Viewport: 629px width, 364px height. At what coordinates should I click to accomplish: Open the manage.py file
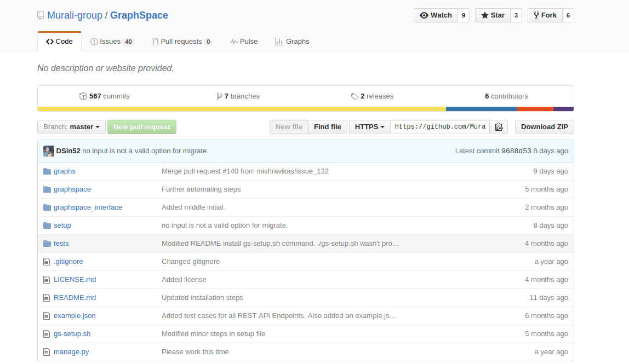pyautogui.click(x=71, y=351)
